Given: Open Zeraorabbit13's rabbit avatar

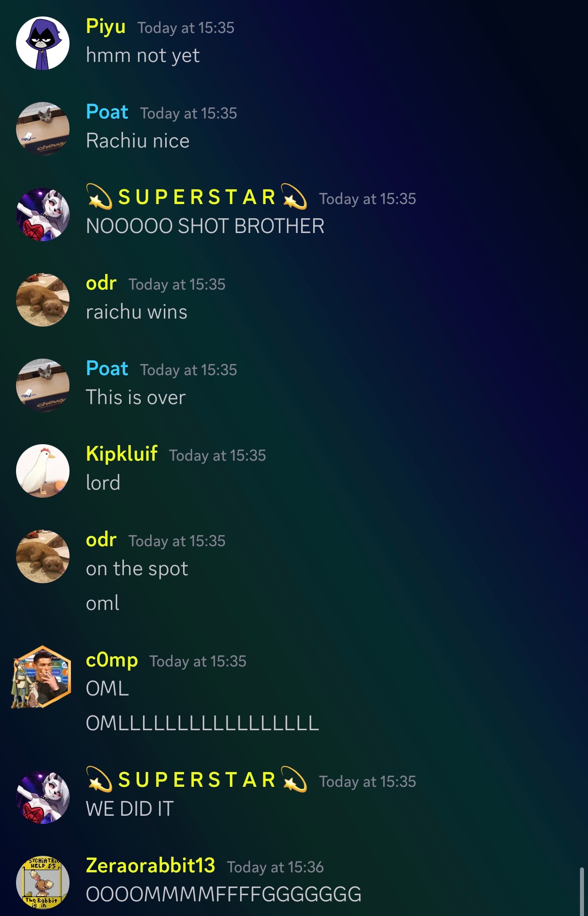Looking at the screenshot, I should click(43, 883).
